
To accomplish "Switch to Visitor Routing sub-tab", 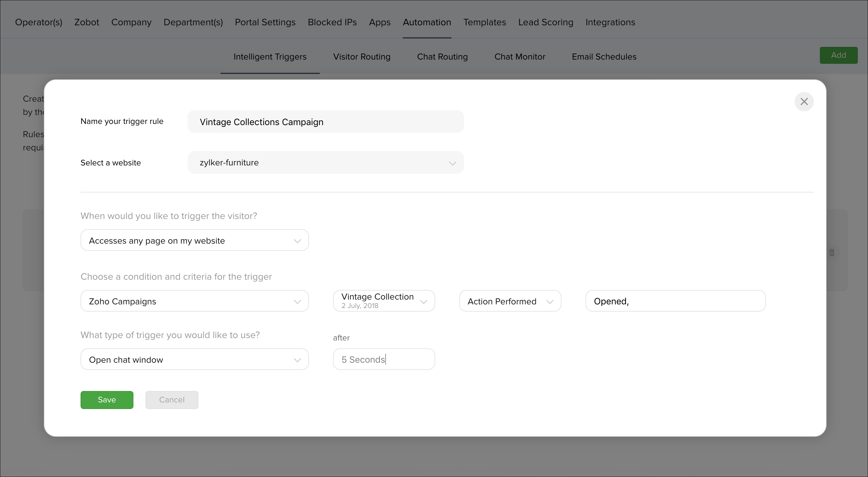I will click(362, 57).
